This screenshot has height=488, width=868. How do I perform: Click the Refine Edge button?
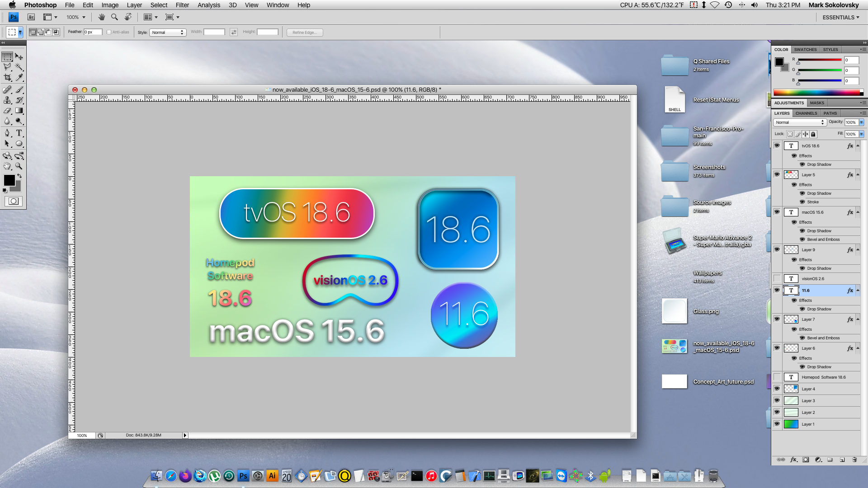304,32
